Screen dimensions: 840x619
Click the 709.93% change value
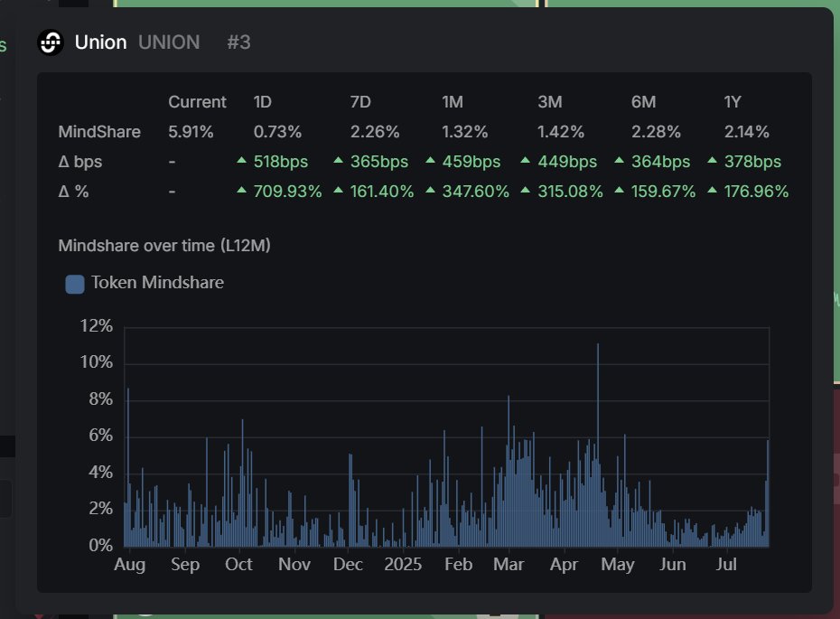288,192
